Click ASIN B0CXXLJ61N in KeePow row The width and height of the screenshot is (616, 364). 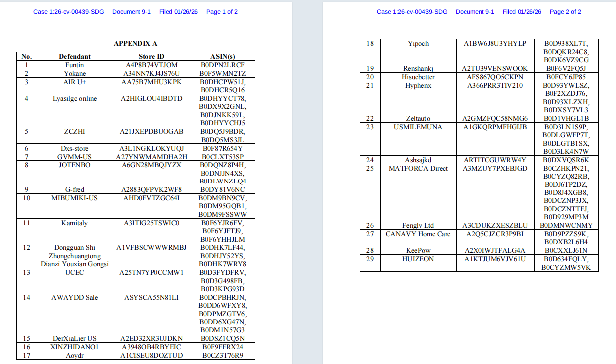pos(566,250)
